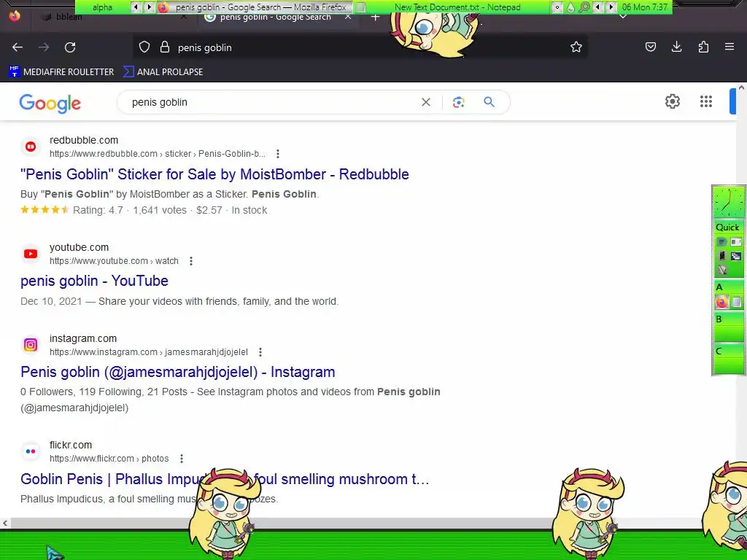Click the vertical scrollbar up arrow
The height and width of the screenshot is (560, 747).
click(741, 87)
